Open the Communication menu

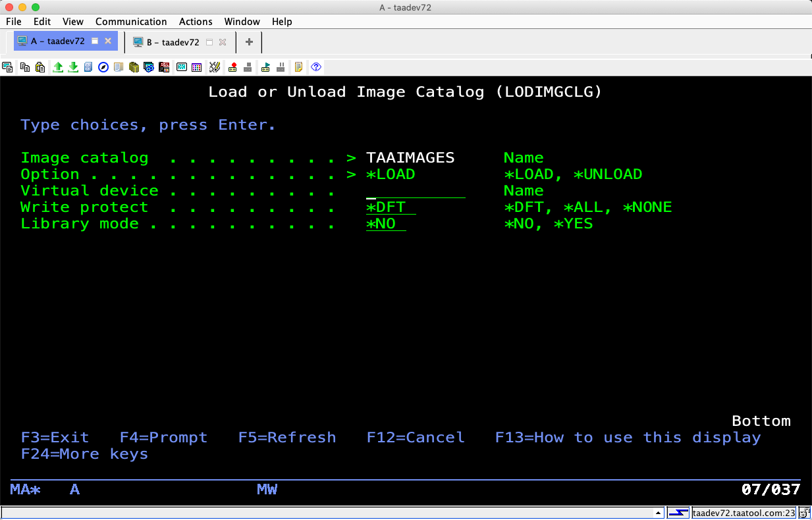pos(131,22)
